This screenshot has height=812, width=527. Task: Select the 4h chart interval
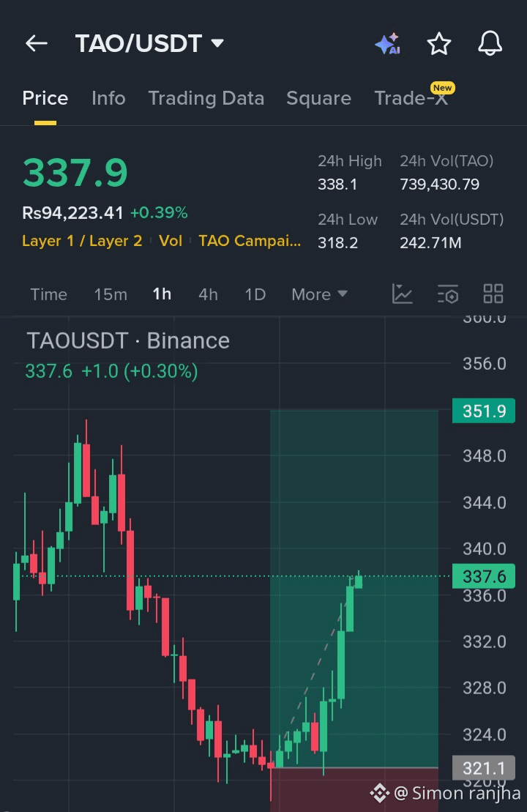(x=208, y=294)
